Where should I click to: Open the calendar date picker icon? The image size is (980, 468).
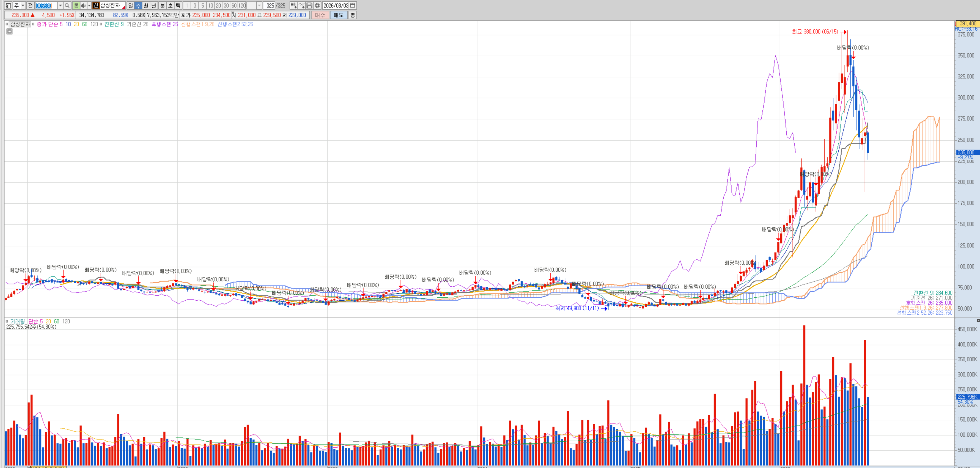coord(353,5)
